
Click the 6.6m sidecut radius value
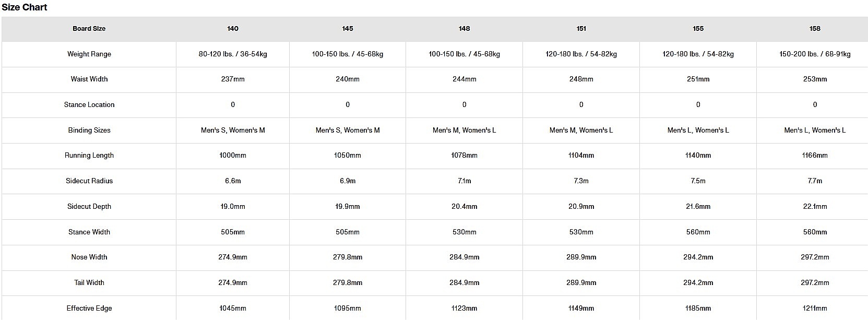[233, 181]
